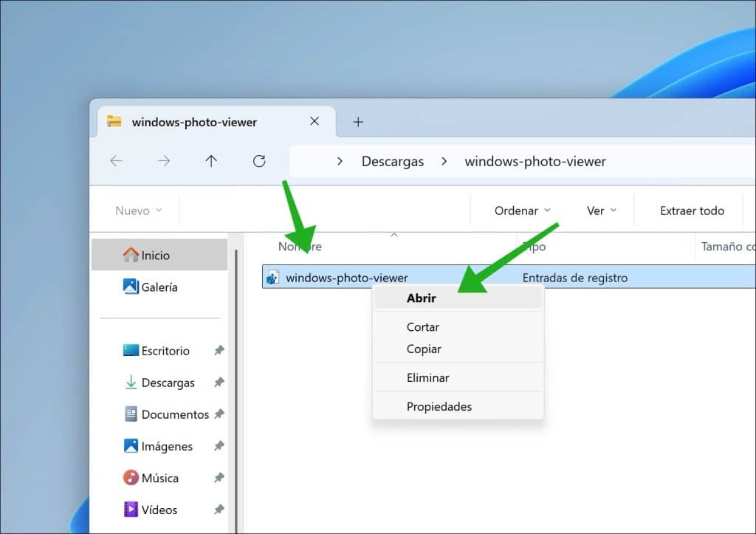Viewport: 756px width, 534px height.
Task: Select the windows-photo-viewer tab
Action: point(216,122)
